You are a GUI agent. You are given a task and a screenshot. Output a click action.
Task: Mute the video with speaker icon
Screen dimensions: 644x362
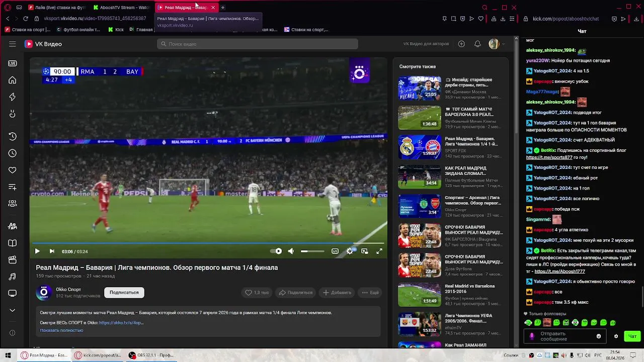click(291, 251)
